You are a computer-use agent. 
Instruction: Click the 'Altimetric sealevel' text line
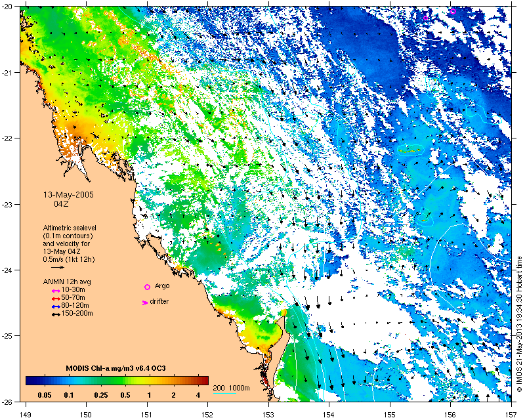pos(70,228)
